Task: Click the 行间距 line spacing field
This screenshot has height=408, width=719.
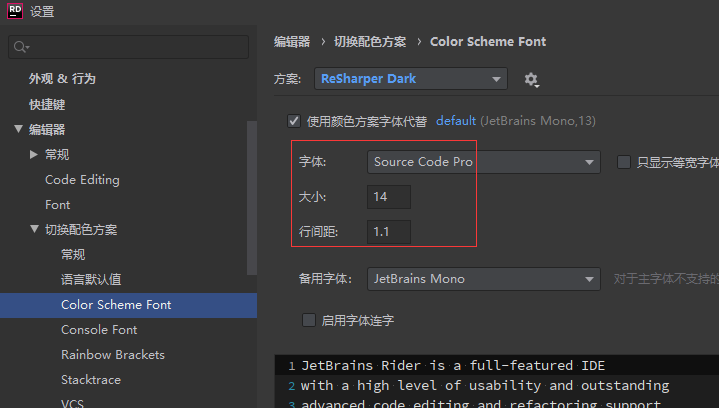Action: (389, 232)
